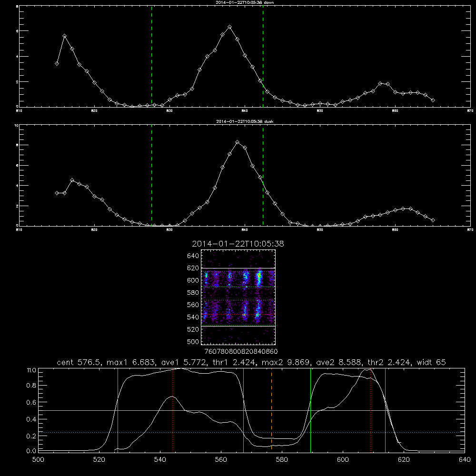Click the '600' label on bottom profile x-axis

(343, 460)
